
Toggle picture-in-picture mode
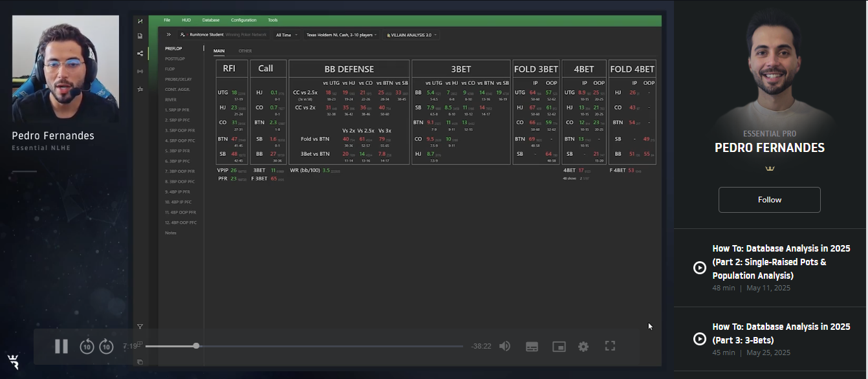point(559,347)
